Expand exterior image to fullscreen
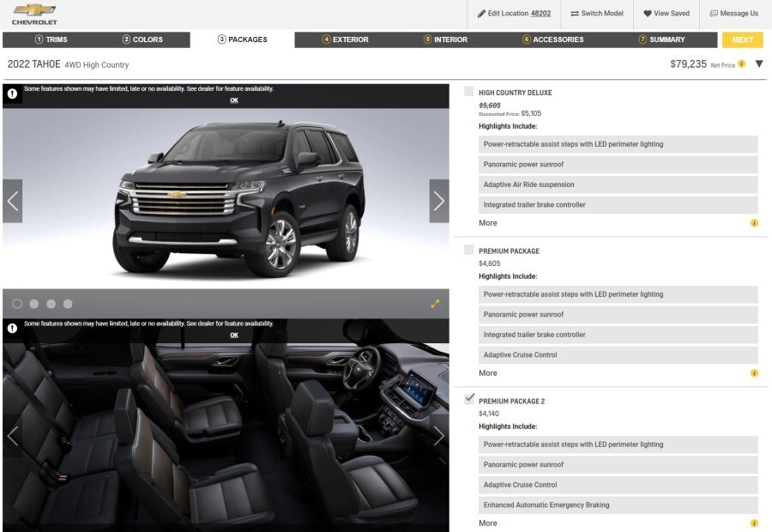 coord(435,304)
